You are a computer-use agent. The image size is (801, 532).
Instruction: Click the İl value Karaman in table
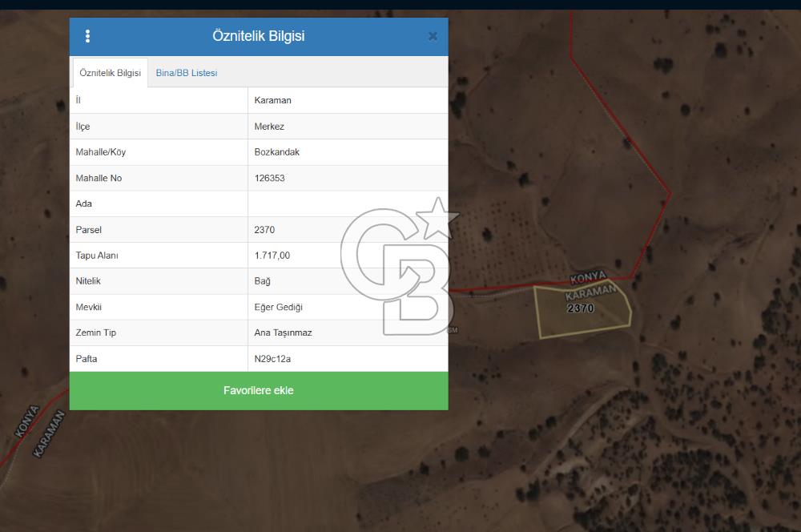(272, 101)
